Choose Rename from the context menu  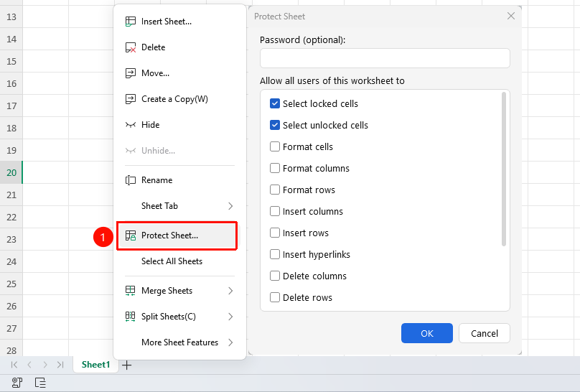[x=179, y=180]
